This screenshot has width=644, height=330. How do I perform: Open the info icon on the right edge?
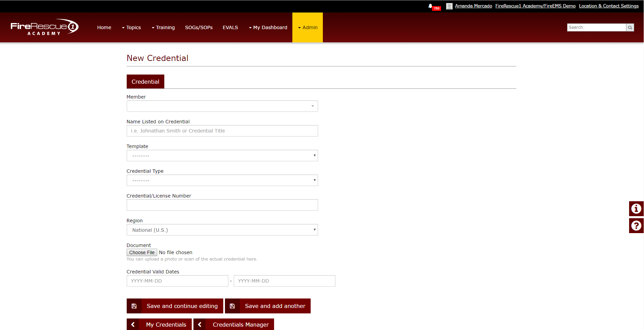pyautogui.click(x=636, y=209)
